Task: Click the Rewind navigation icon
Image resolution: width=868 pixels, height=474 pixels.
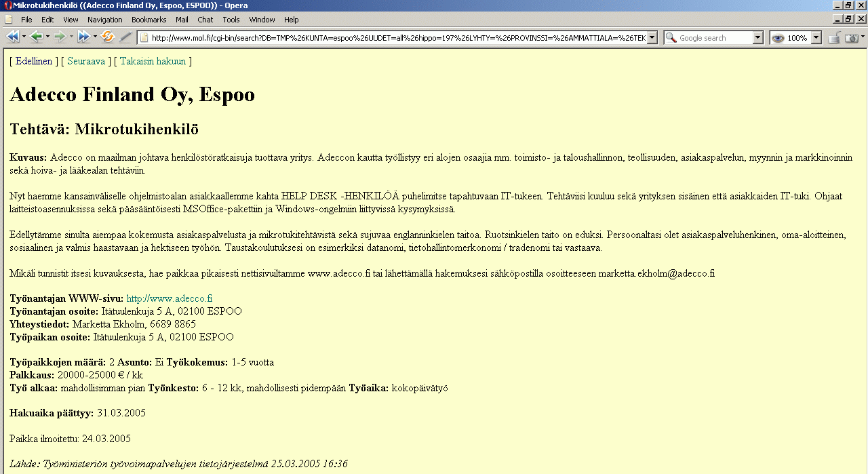Action: point(12,37)
